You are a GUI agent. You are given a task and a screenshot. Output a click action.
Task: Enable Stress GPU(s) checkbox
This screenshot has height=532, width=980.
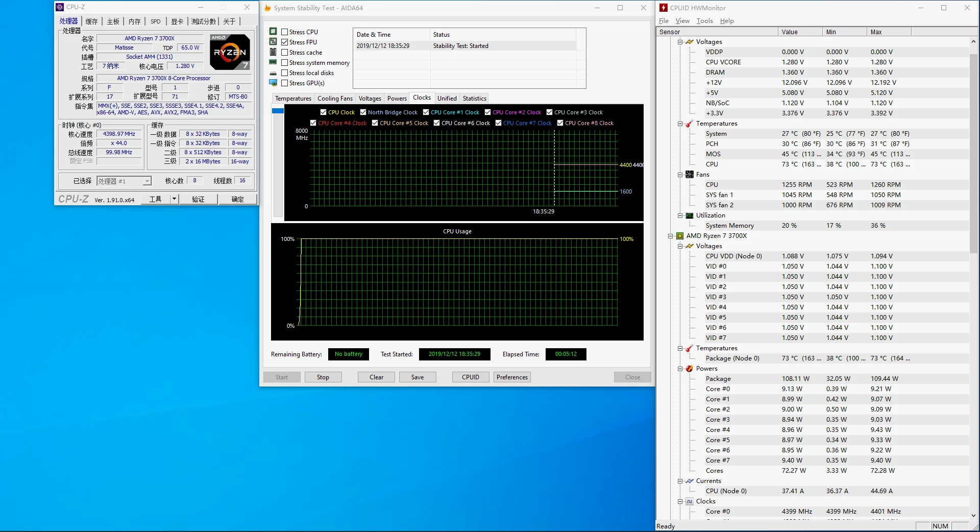point(285,83)
